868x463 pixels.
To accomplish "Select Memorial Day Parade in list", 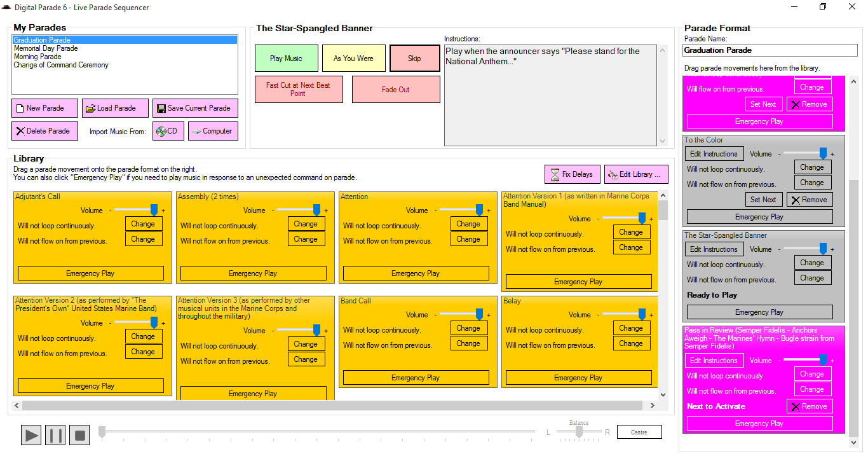I will pyautogui.click(x=46, y=48).
